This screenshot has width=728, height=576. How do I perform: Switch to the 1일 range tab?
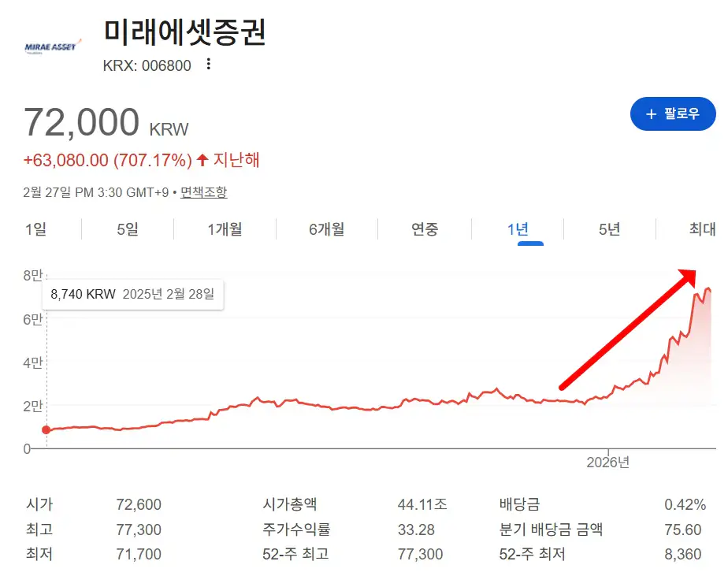35,229
